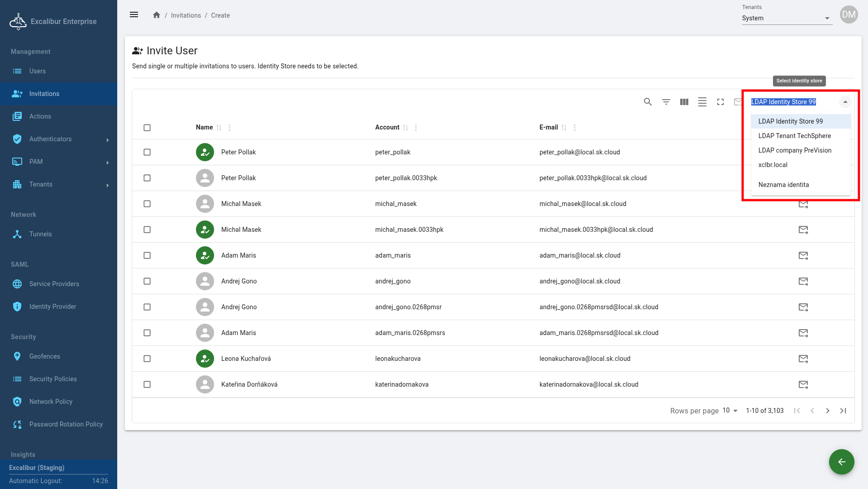Viewport: 868px width, 489px height.
Task: Click the green back arrow button
Action: (x=841, y=462)
